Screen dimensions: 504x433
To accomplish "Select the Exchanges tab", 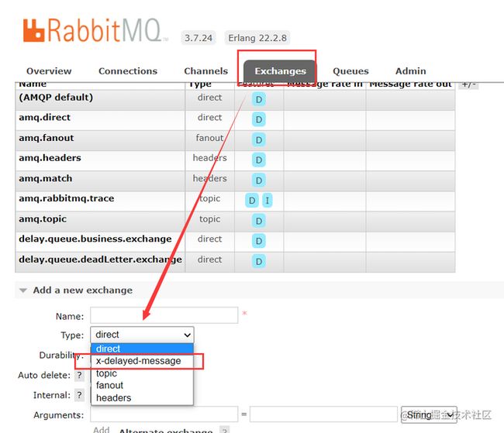I will [x=280, y=71].
